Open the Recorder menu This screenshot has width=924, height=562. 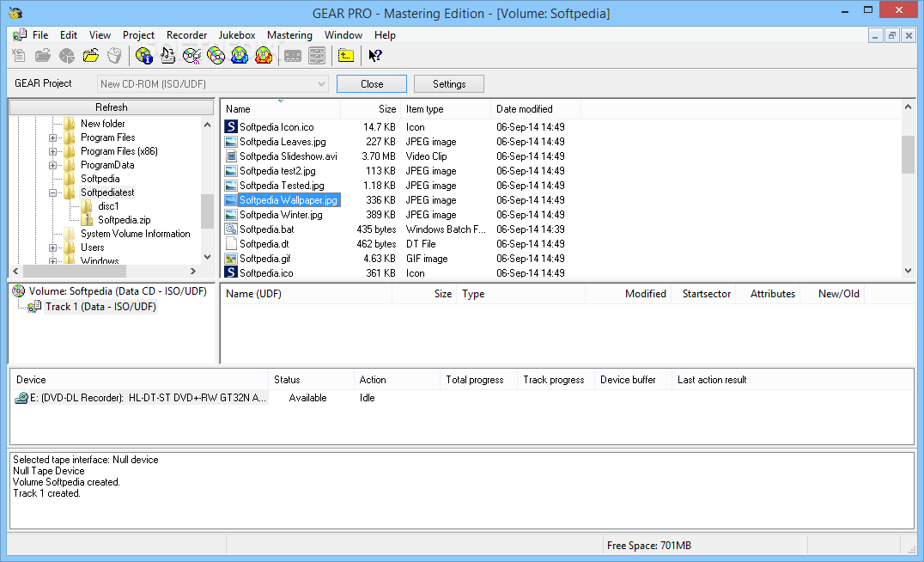187,35
